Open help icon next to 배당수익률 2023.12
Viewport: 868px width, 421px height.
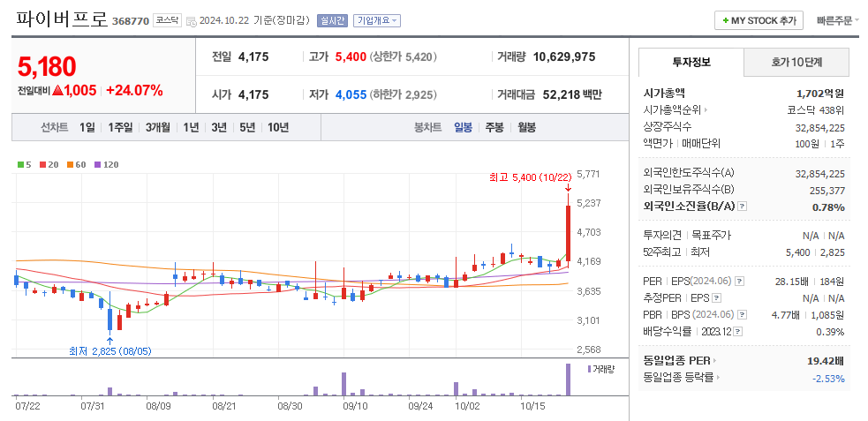pyautogui.click(x=738, y=331)
